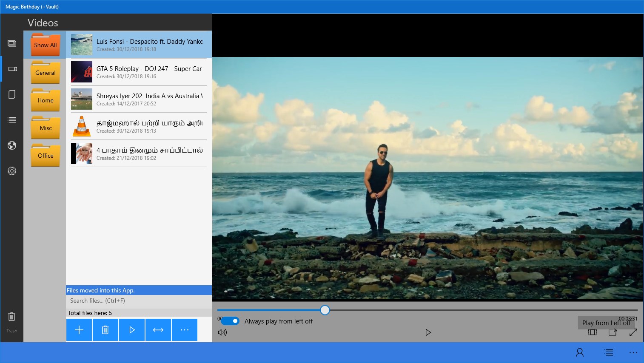Screen dimensions: 644x363
Task: Open the Home folder
Action: [45, 100]
